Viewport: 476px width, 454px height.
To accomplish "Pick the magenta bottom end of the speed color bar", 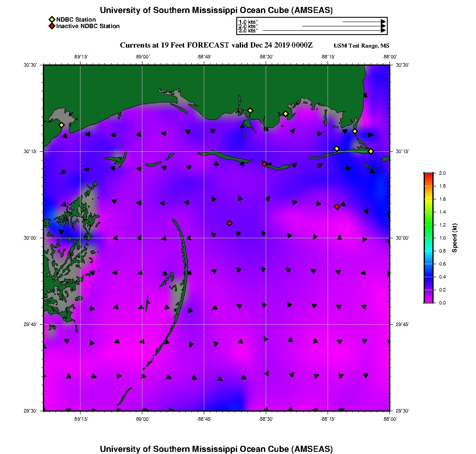I will [428, 301].
